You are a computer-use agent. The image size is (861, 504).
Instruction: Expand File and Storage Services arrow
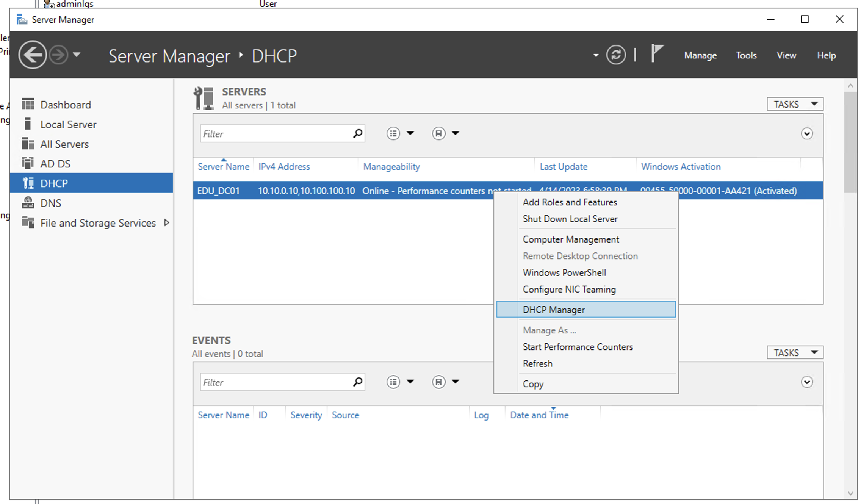(166, 223)
